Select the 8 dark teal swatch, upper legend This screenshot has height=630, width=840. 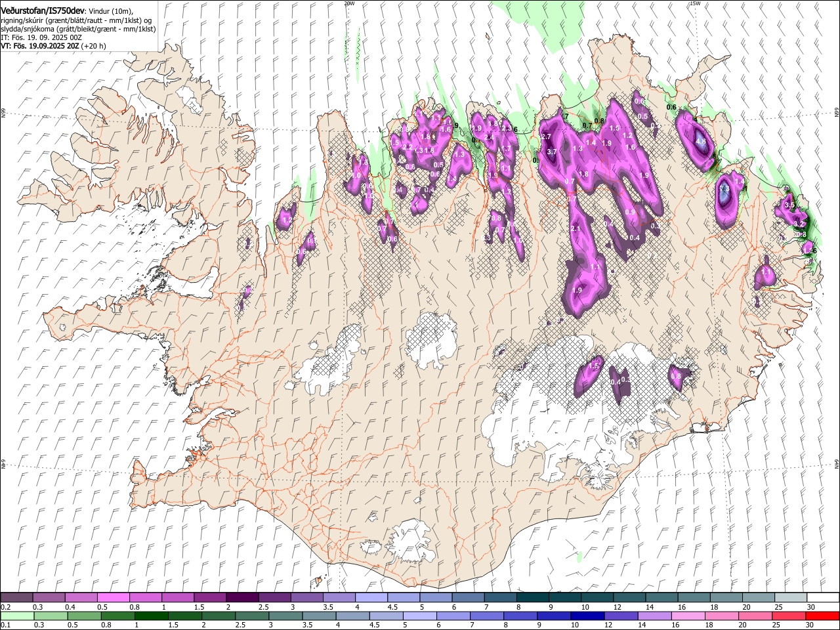coord(533,598)
